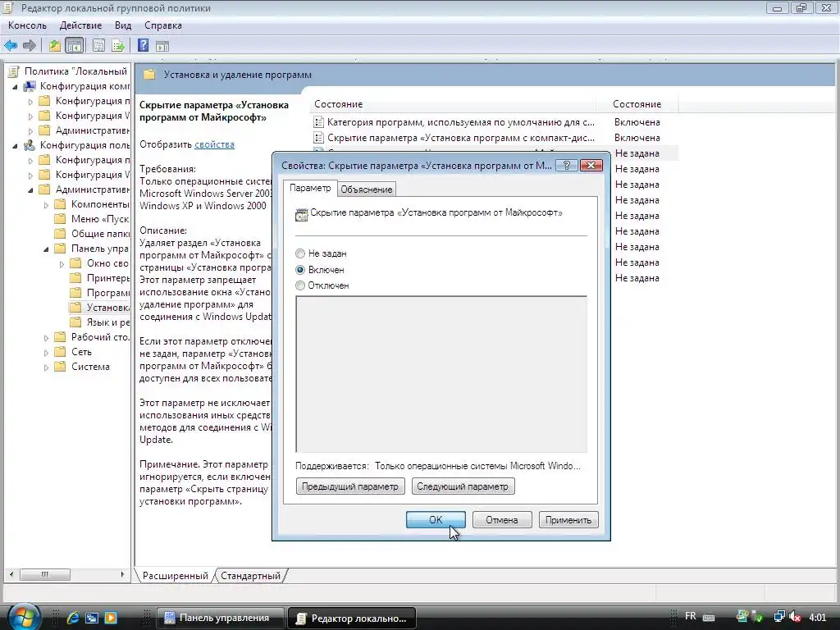Click the Редактор локально... taskbar button

pyautogui.click(x=352, y=618)
